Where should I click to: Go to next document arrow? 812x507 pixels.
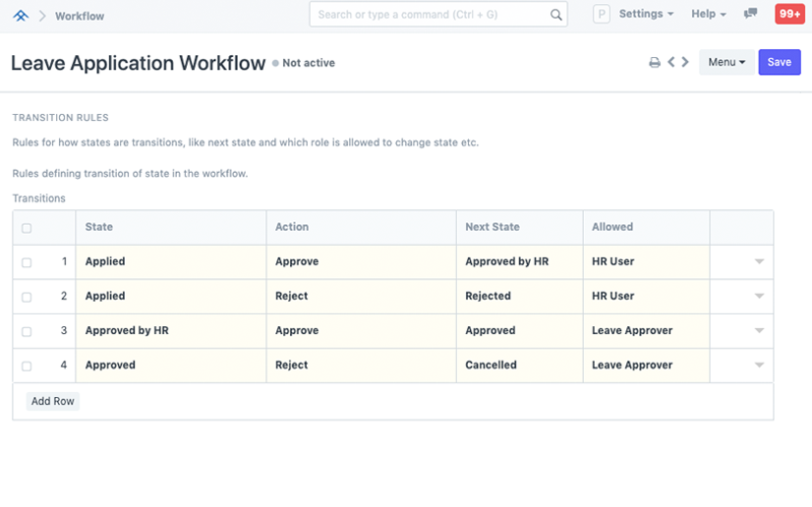click(x=685, y=62)
